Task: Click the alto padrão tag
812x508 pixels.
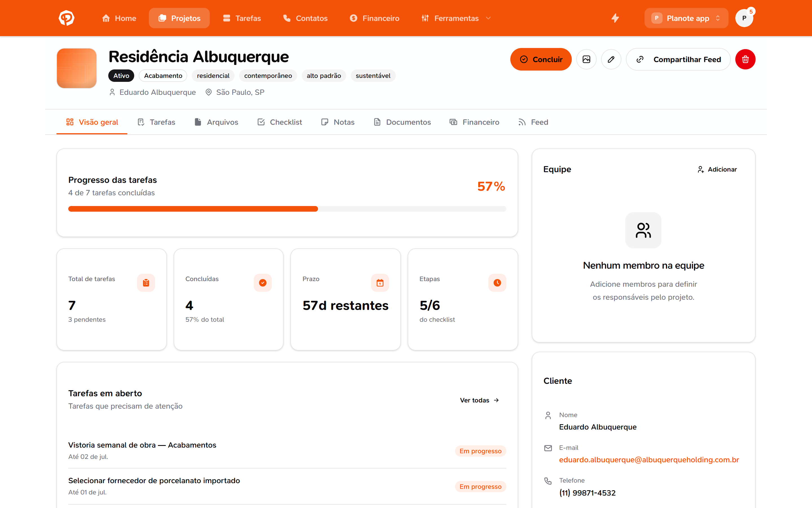Action: 324,76
